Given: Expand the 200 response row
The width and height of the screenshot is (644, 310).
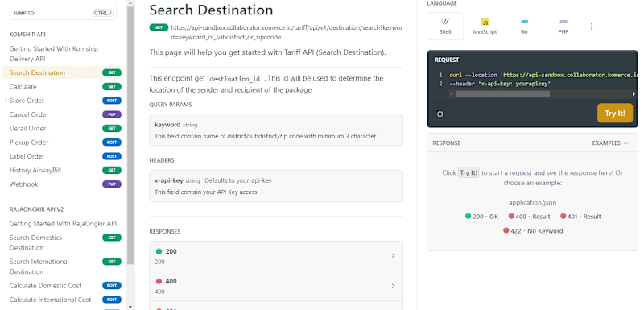Looking at the screenshot, I should tap(275, 256).
